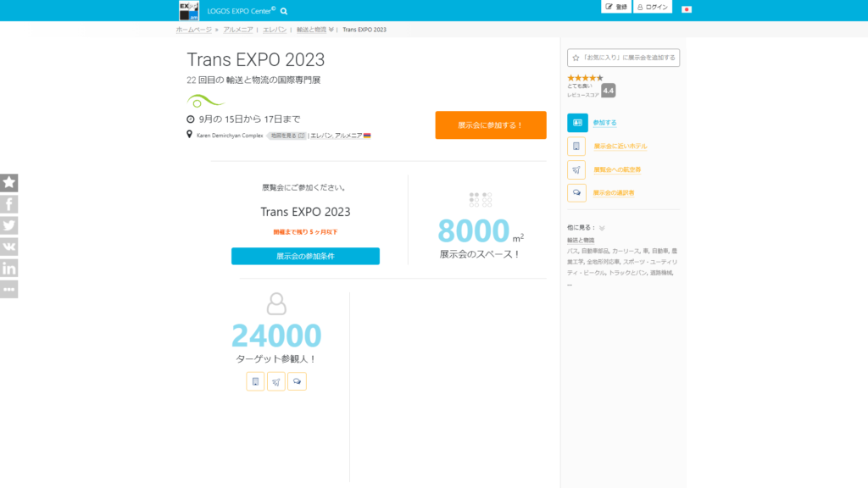Image resolution: width=868 pixels, height=488 pixels.
Task: Click orange 展示会に参加する button
Action: [x=491, y=125]
